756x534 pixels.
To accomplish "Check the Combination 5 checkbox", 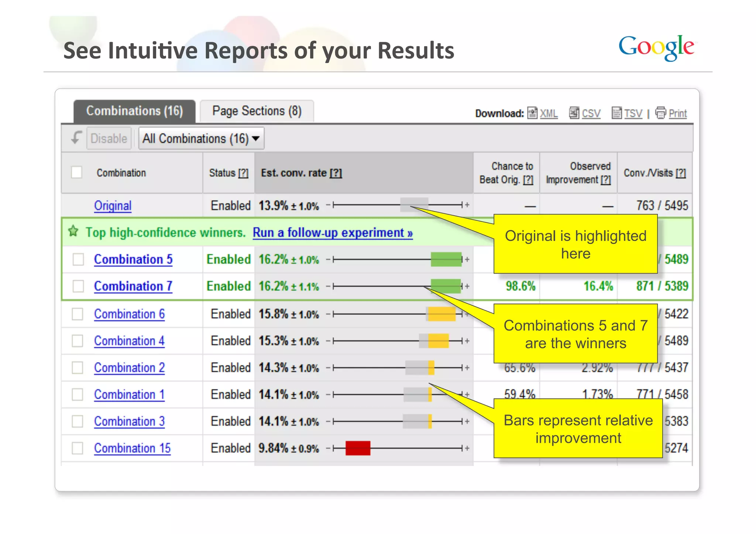I will [x=78, y=259].
